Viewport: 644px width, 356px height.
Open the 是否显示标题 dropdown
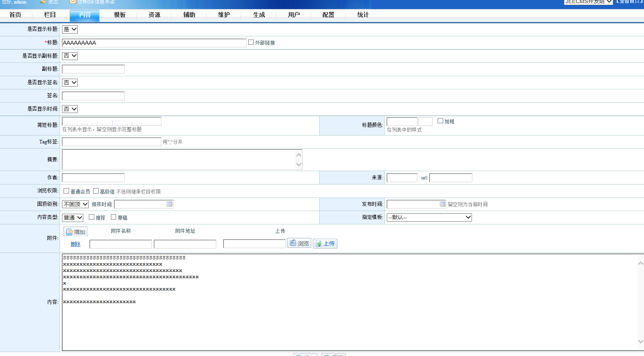pos(70,29)
